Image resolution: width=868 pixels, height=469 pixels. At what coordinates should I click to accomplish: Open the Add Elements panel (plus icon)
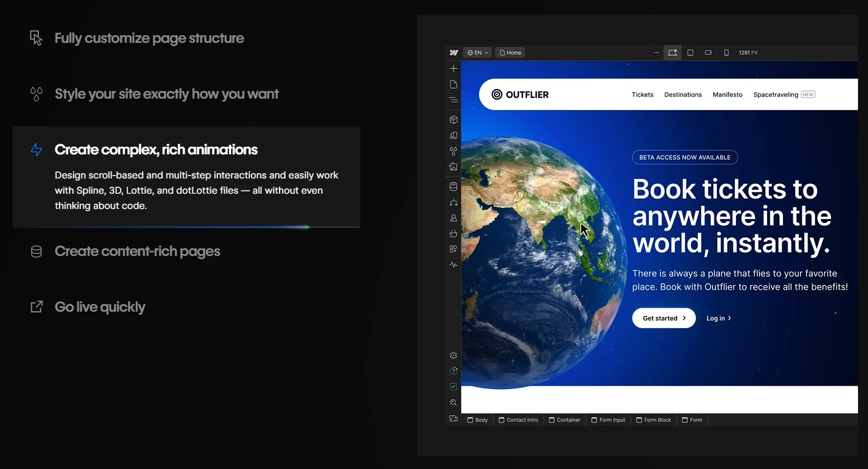click(453, 69)
